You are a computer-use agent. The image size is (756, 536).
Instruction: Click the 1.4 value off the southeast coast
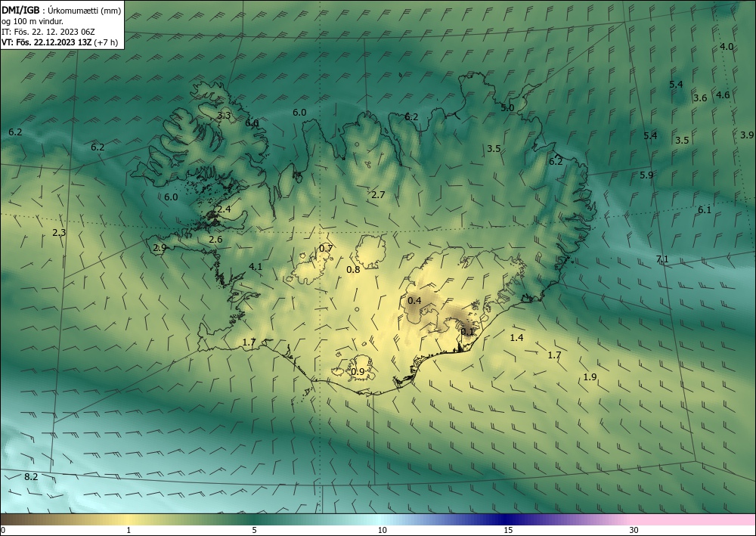[516, 338]
